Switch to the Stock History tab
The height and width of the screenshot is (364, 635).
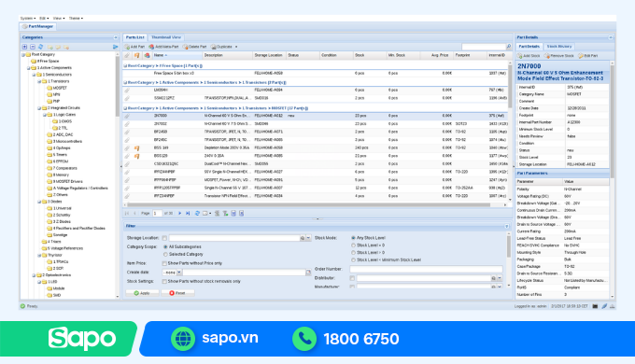[x=558, y=47]
